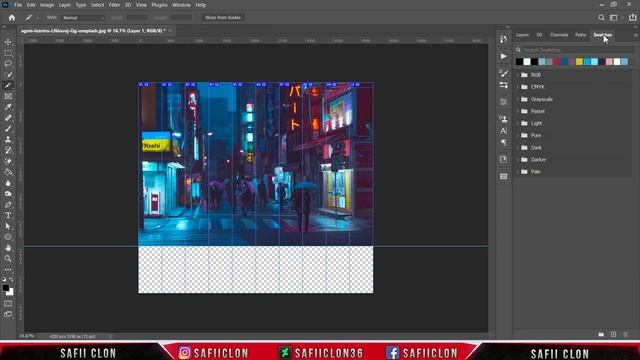Select the Pen tool
The width and height of the screenshot is (640, 360).
[x=8, y=204]
